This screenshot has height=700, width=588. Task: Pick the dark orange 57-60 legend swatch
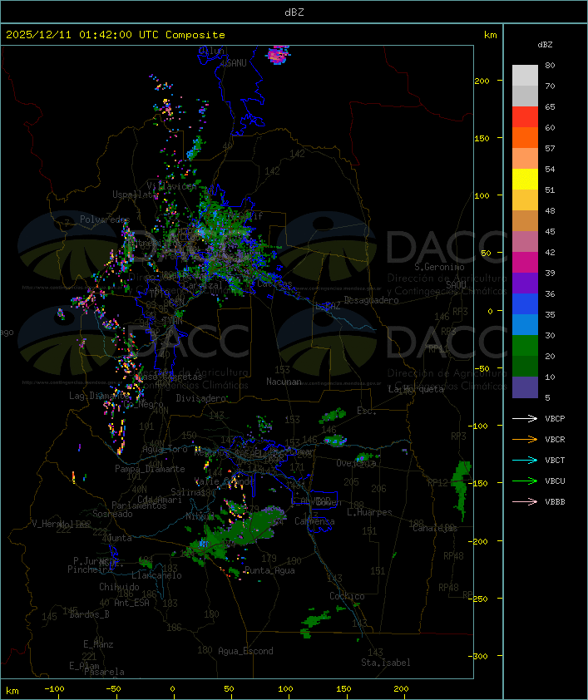point(525,137)
